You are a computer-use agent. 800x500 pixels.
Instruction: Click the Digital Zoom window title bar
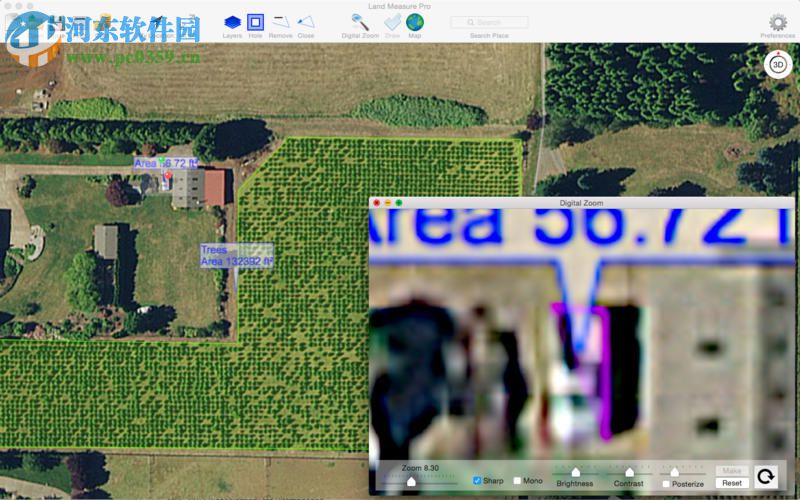[x=581, y=203]
